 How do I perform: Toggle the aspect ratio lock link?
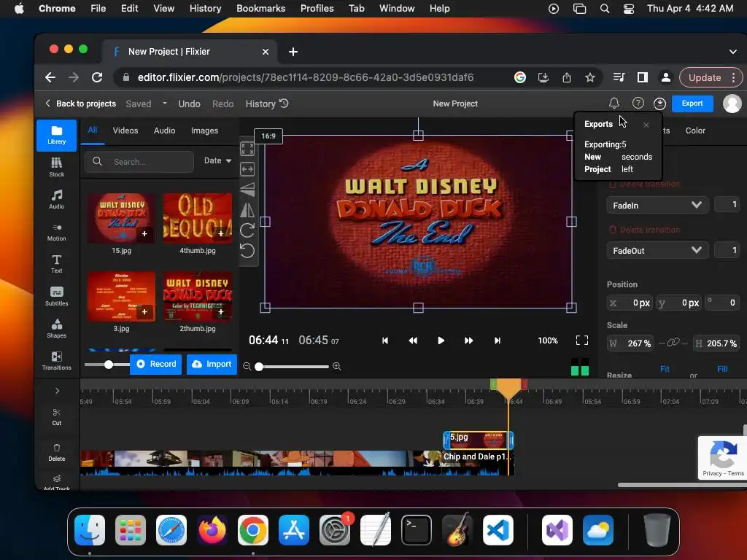673,343
